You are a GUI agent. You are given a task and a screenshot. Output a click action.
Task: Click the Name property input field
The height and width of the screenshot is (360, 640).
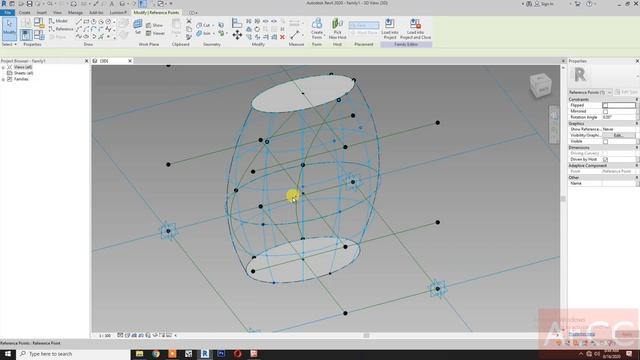click(x=618, y=183)
